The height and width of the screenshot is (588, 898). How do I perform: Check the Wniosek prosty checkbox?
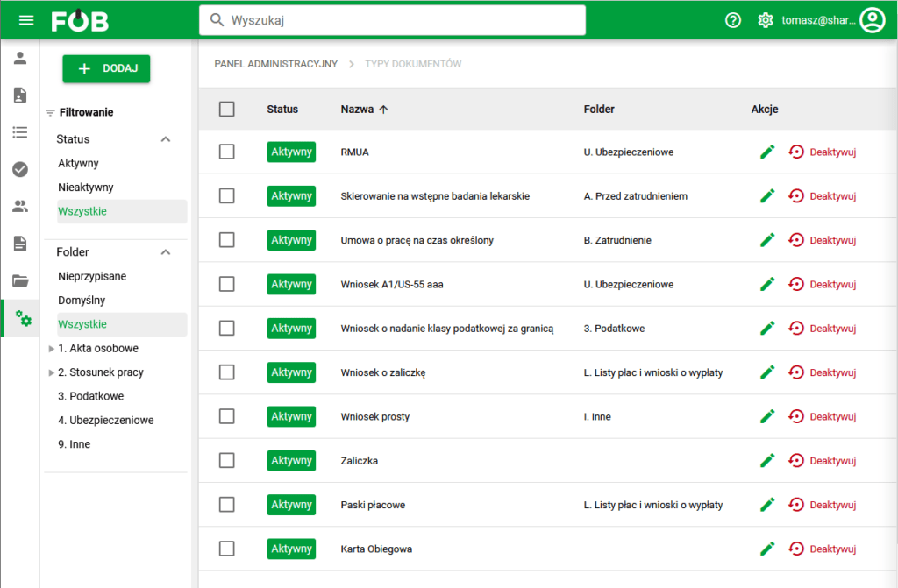coord(227,416)
